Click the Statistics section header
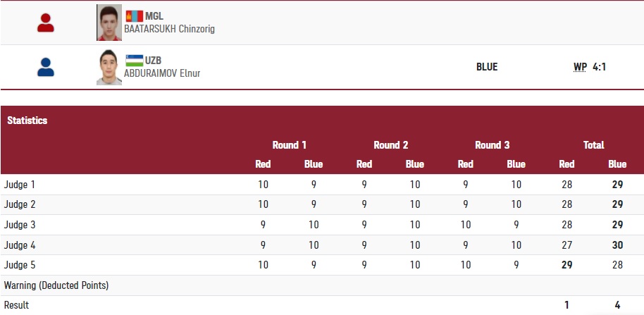The width and height of the screenshot is (644, 315). [x=27, y=121]
